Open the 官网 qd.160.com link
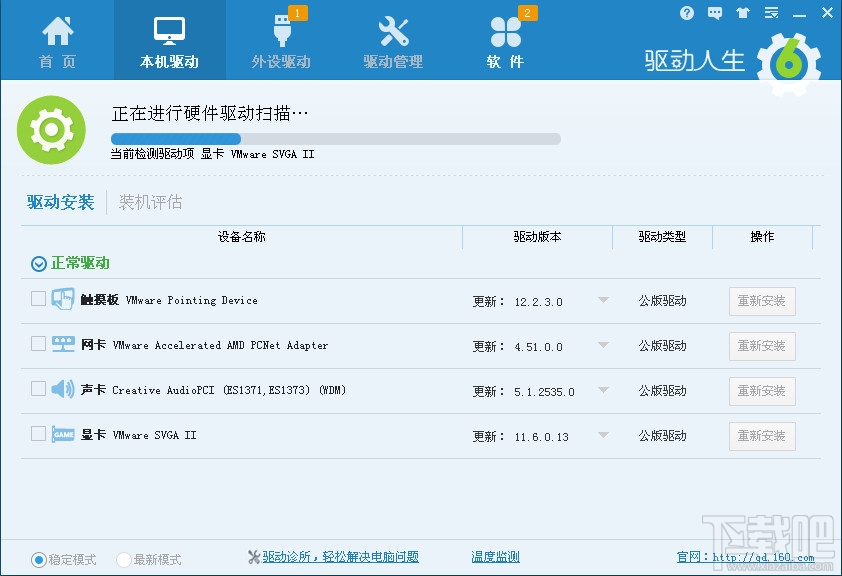Screen dimensions: 842x576 coord(745,558)
